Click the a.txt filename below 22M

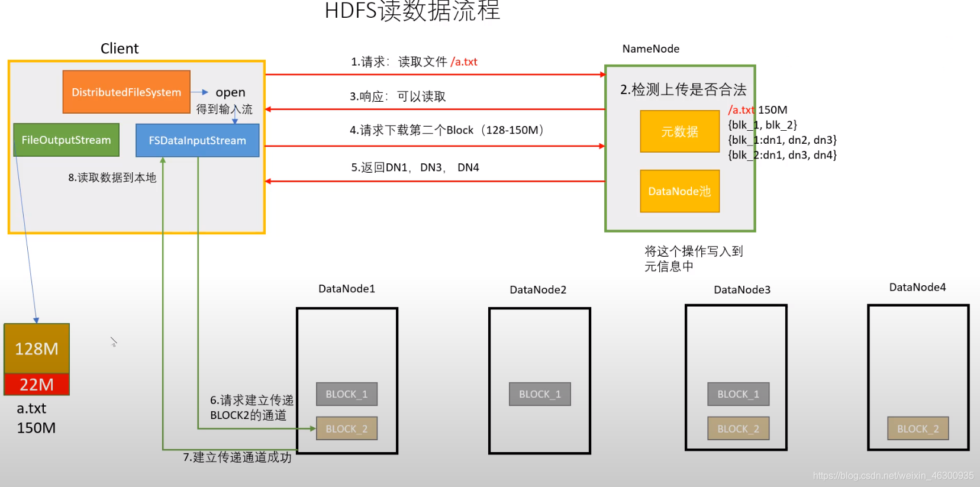[x=31, y=408]
